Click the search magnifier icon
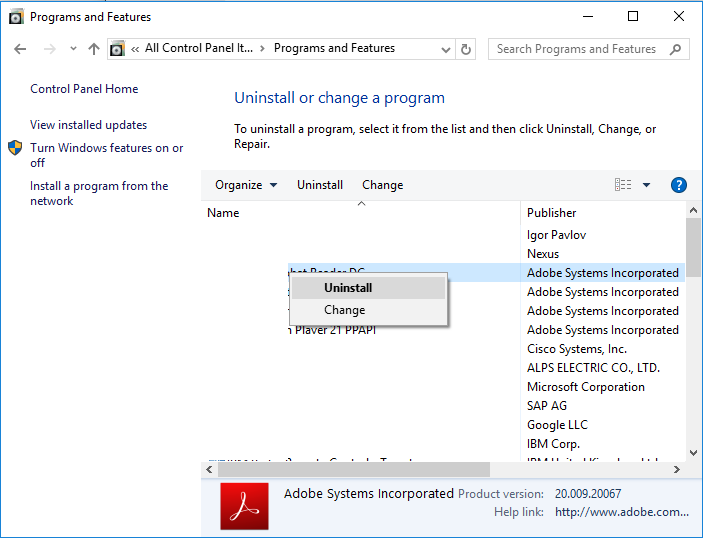Screen dimensions: 703x538 click(675, 49)
